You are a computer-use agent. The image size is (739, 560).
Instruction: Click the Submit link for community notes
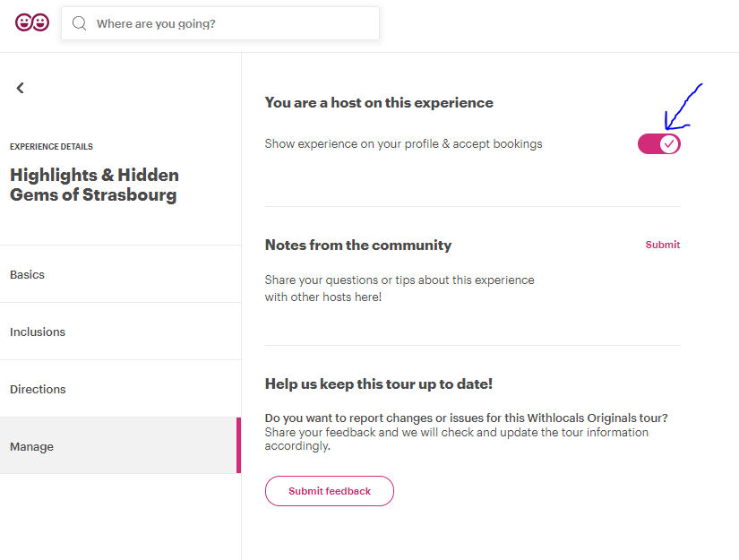click(663, 245)
